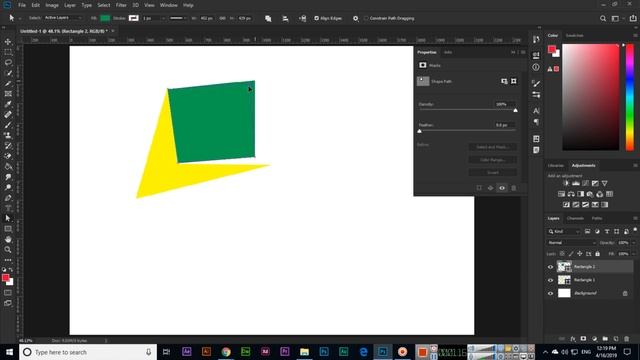Open the Layers panel flyout menu
This screenshot has height=360, width=640.
636,218
